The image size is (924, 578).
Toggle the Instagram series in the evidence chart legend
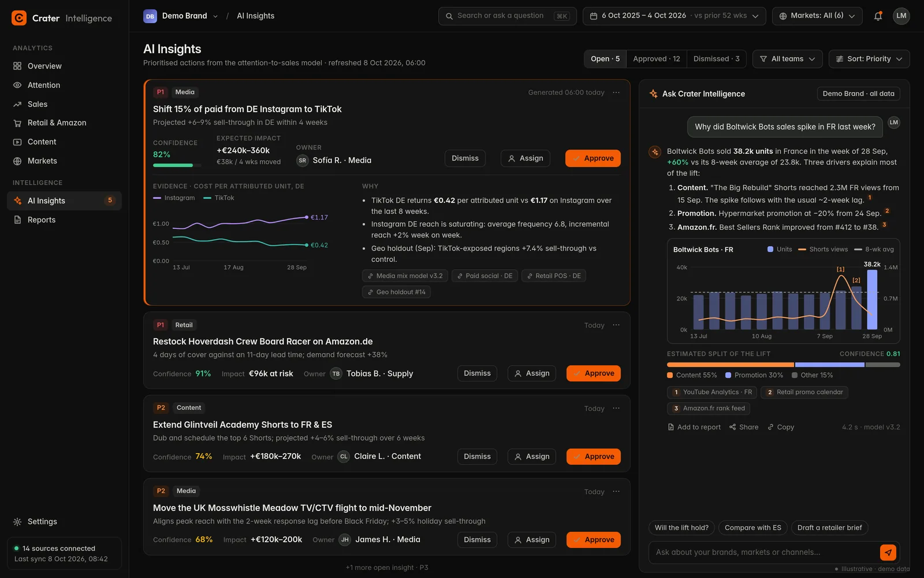click(x=174, y=198)
